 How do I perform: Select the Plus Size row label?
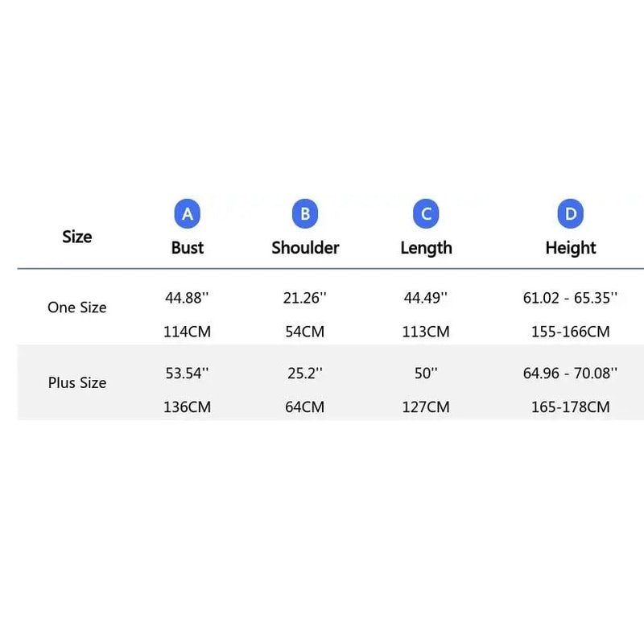(77, 383)
